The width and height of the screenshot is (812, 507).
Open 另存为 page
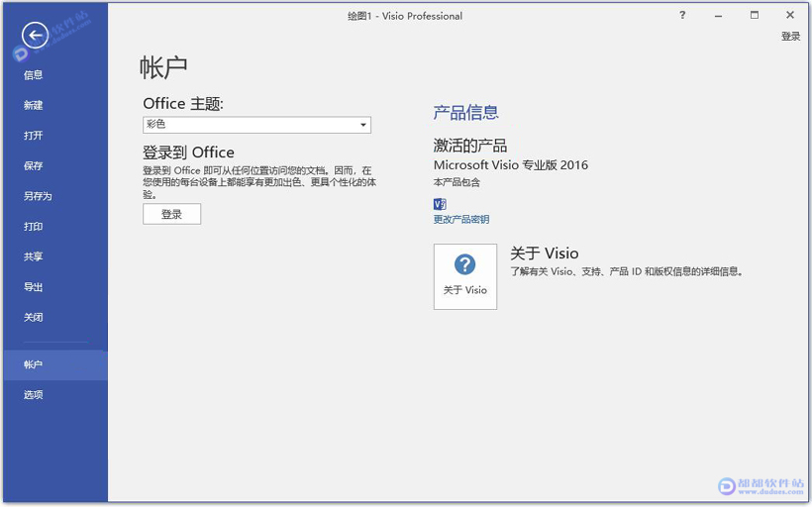pyautogui.click(x=38, y=196)
